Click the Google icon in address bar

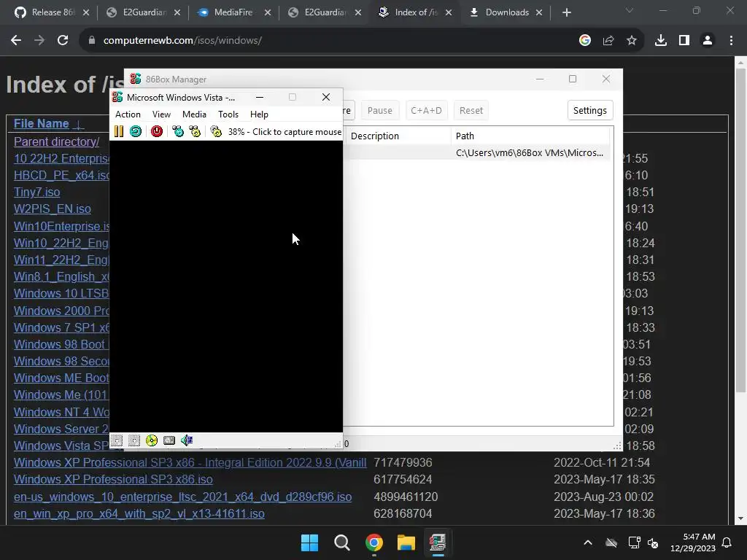coord(585,41)
